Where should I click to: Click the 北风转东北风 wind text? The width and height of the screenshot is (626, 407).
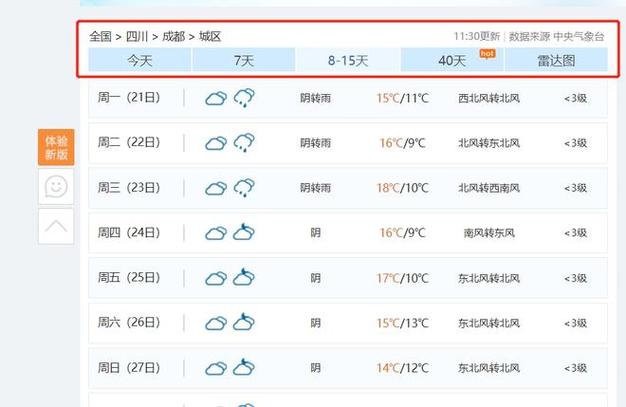click(x=489, y=143)
